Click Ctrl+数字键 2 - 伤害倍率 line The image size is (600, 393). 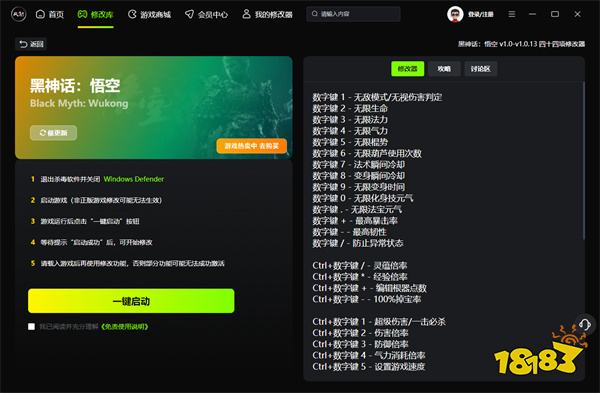pos(360,333)
